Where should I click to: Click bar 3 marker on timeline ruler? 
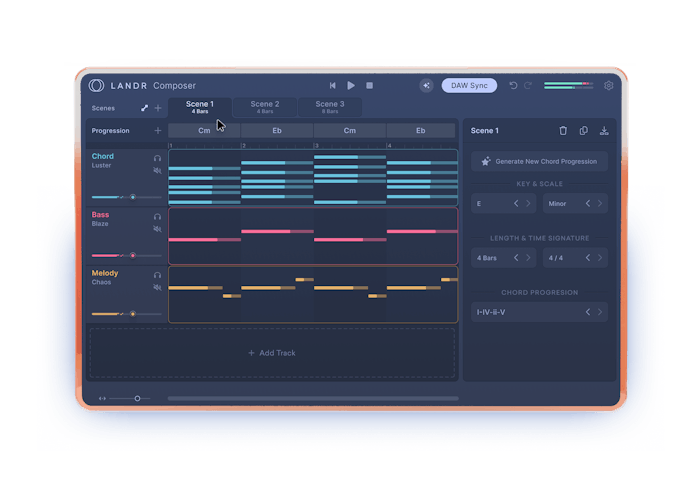[316, 145]
